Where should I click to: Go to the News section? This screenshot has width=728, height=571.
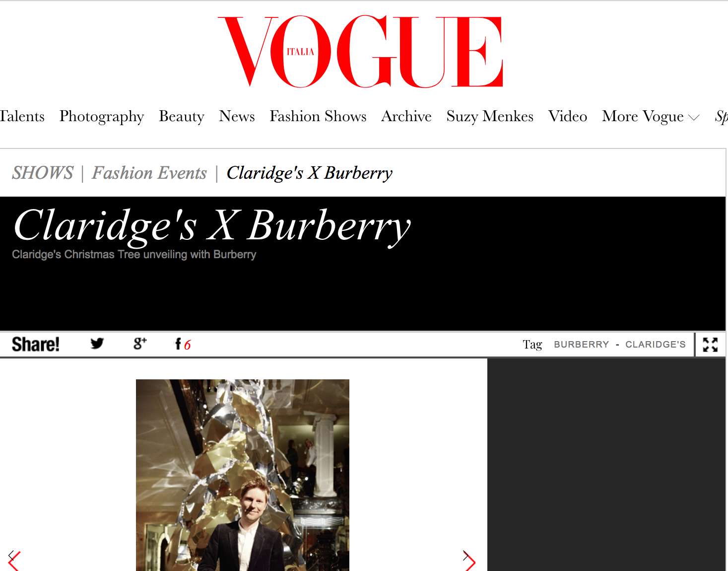[237, 116]
